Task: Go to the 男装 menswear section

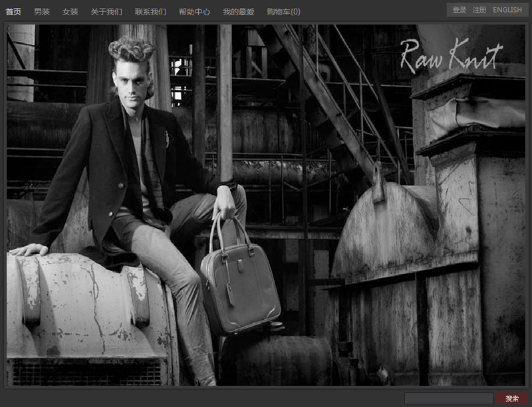Action: pyautogui.click(x=42, y=12)
